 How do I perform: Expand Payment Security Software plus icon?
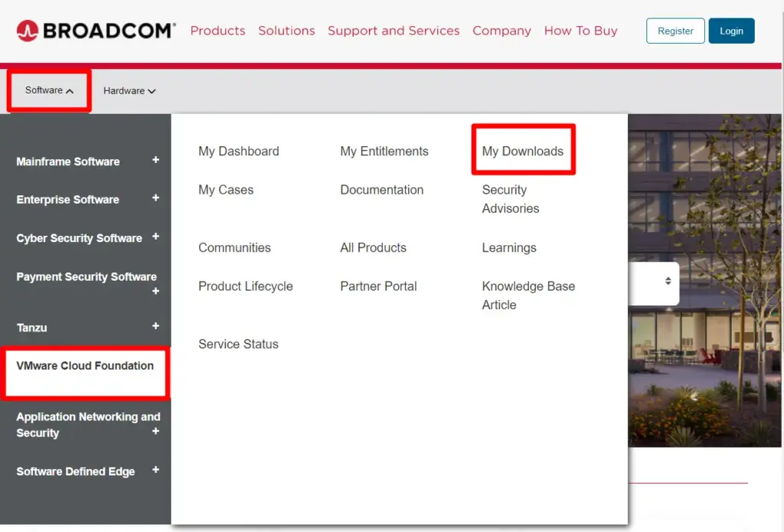coord(155,291)
